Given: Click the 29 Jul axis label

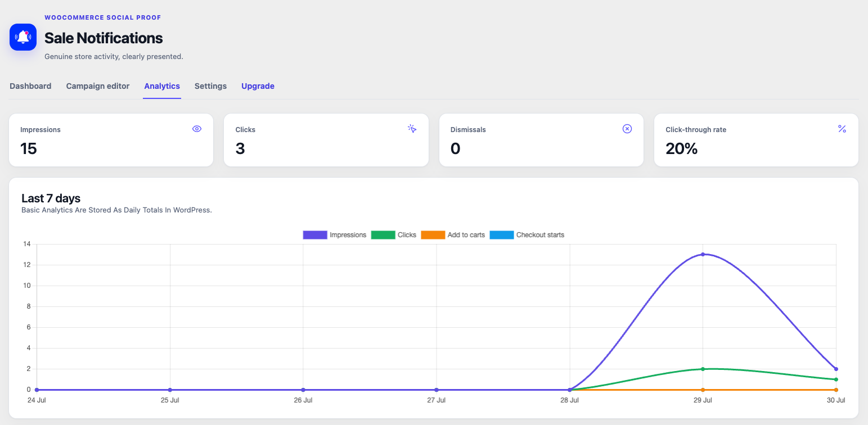Looking at the screenshot, I should (703, 400).
